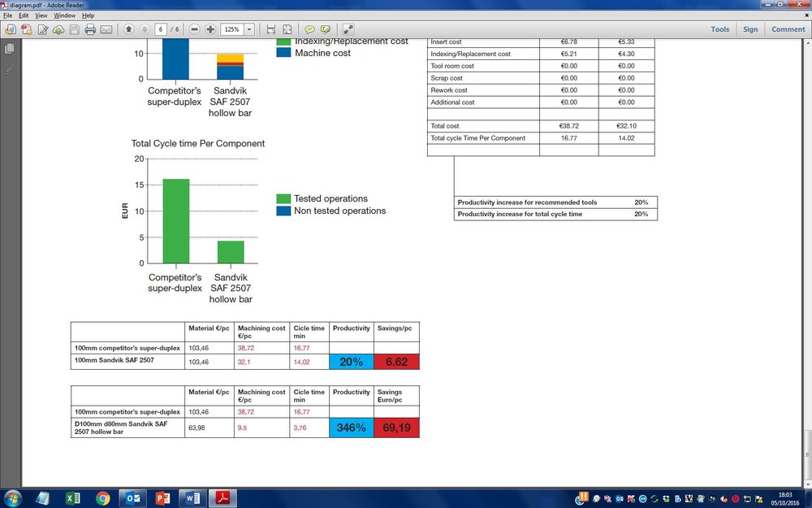Open the Tools pane
Viewport: 812px width, 508px height.
719,29
